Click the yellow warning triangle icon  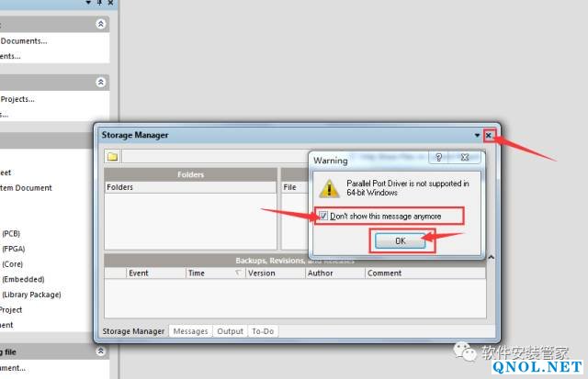(x=328, y=188)
